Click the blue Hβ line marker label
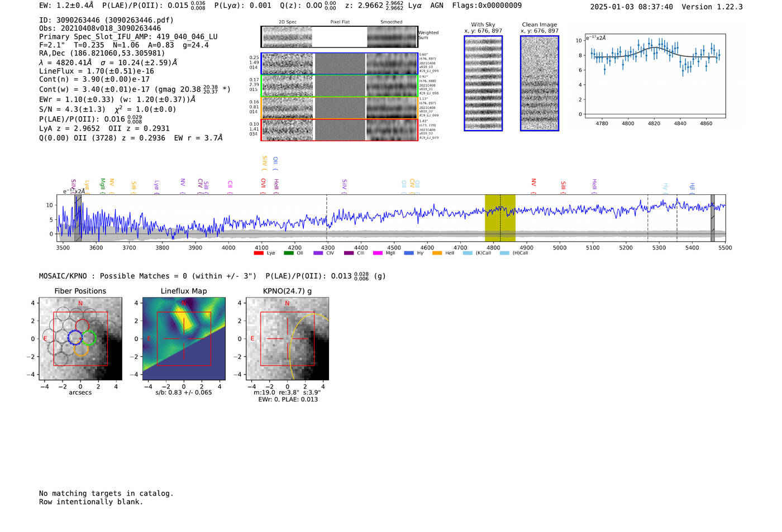The height and width of the screenshot is (532, 782). [x=692, y=186]
